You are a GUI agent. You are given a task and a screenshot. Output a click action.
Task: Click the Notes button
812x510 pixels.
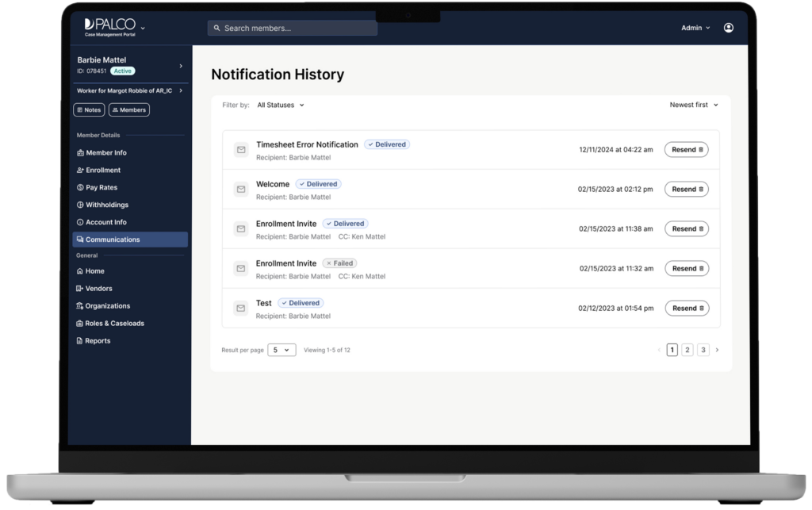(89, 110)
